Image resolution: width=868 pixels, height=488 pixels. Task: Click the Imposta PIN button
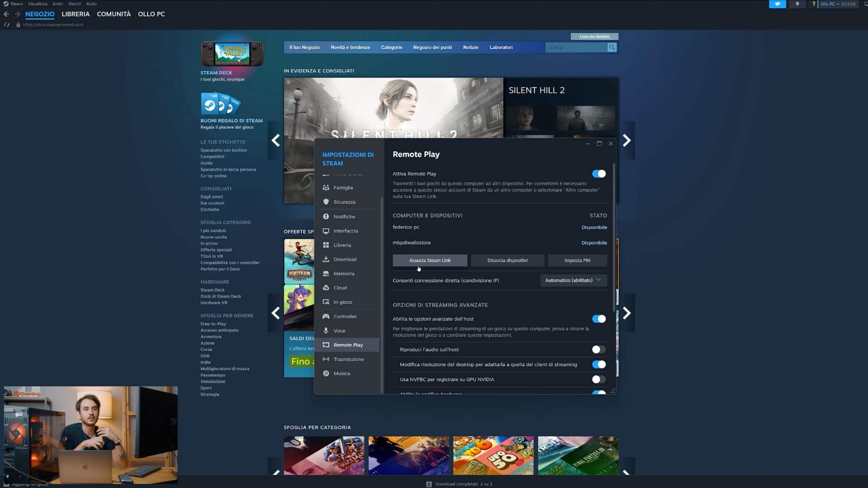(577, 260)
